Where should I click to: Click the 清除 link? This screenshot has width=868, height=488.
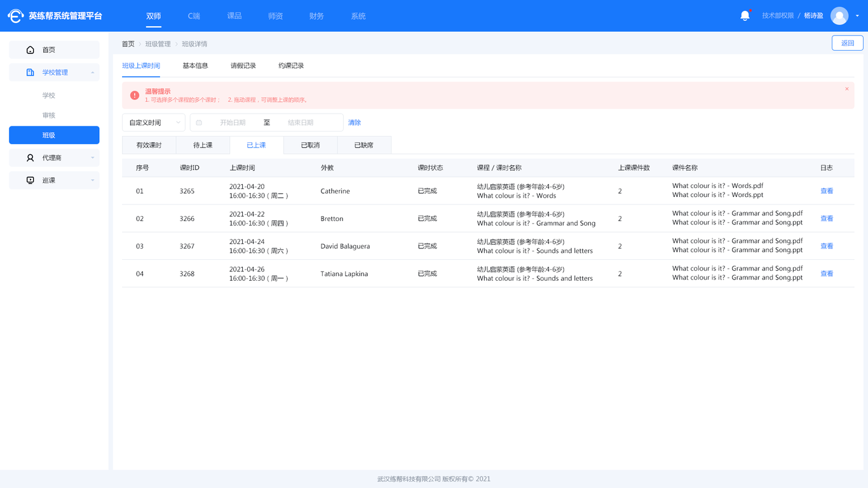click(355, 123)
